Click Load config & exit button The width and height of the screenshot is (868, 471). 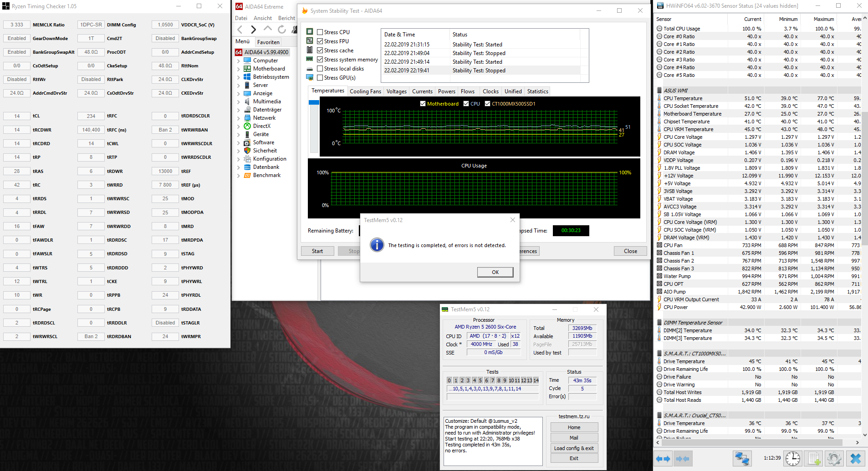[x=574, y=448]
